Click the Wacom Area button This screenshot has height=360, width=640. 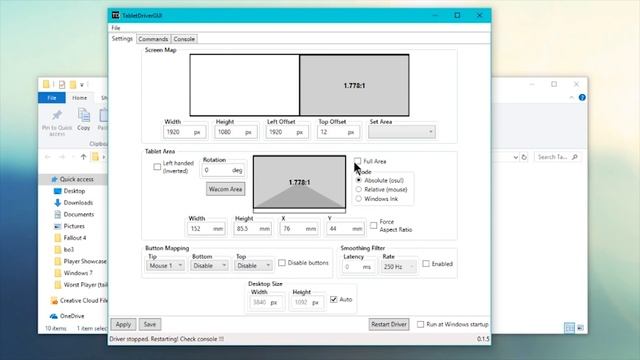[x=225, y=189]
